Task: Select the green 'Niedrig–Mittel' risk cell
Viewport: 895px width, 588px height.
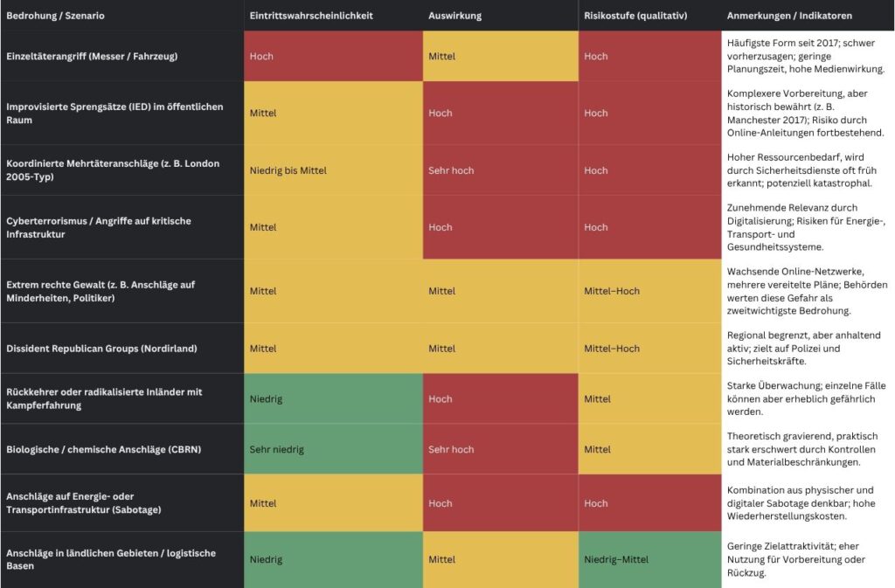Action: (616, 559)
